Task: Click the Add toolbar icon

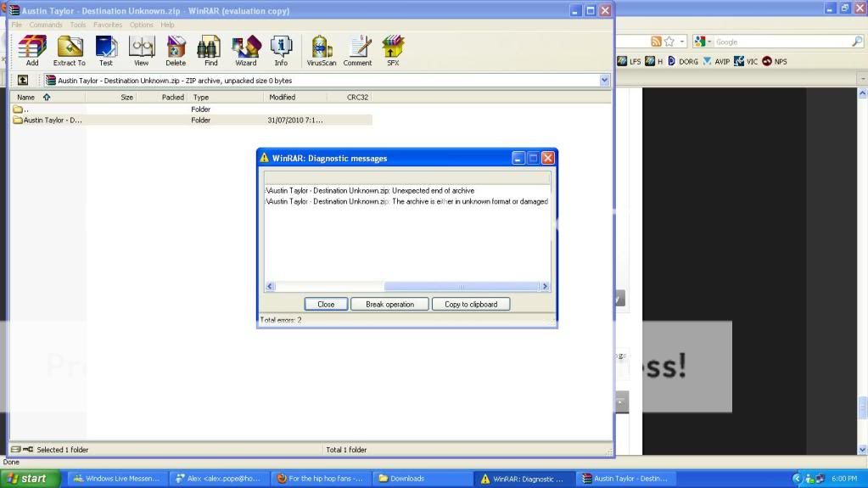Action: [x=32, y=50]
